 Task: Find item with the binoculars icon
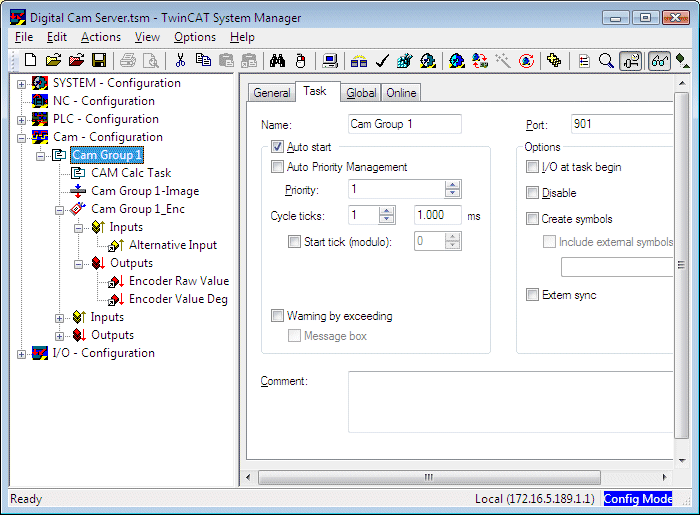point(277,60)
